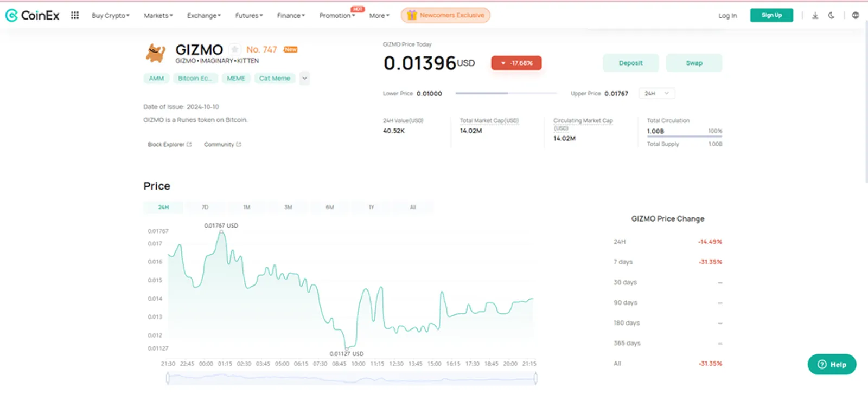Switch chart to 3M tab
The width and height of the screenshot is (868, 401).
pos(288,207)
